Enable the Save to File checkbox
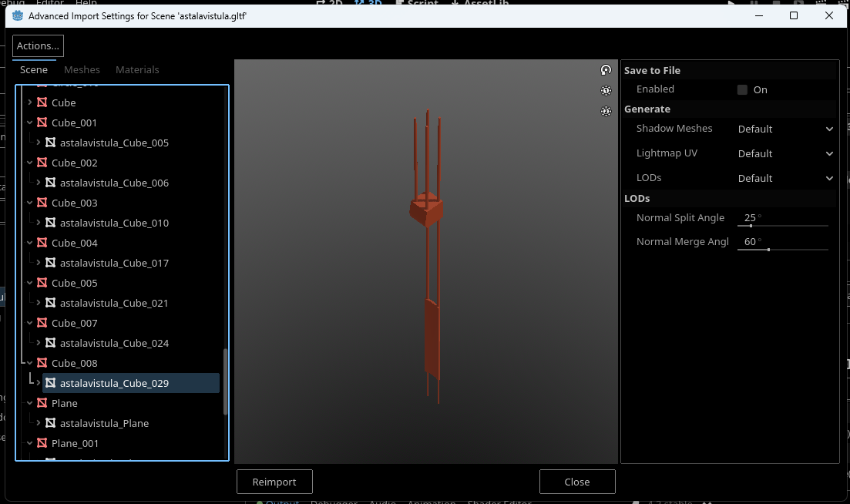850x504 pixels. point(742,90)
